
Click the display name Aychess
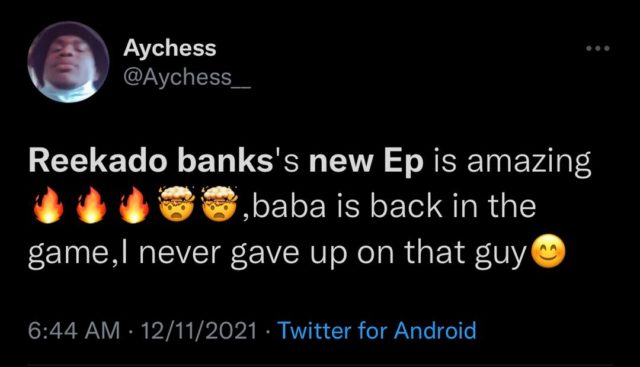[x=169, y=49]
